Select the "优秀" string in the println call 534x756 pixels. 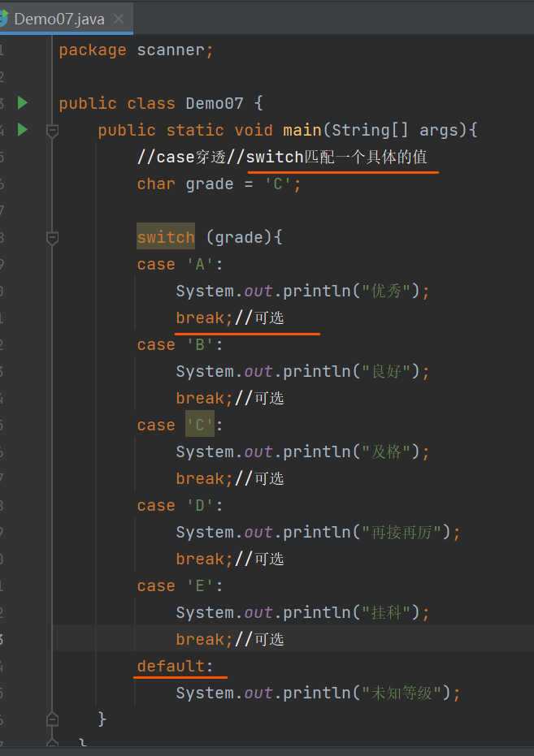(386, 291)
